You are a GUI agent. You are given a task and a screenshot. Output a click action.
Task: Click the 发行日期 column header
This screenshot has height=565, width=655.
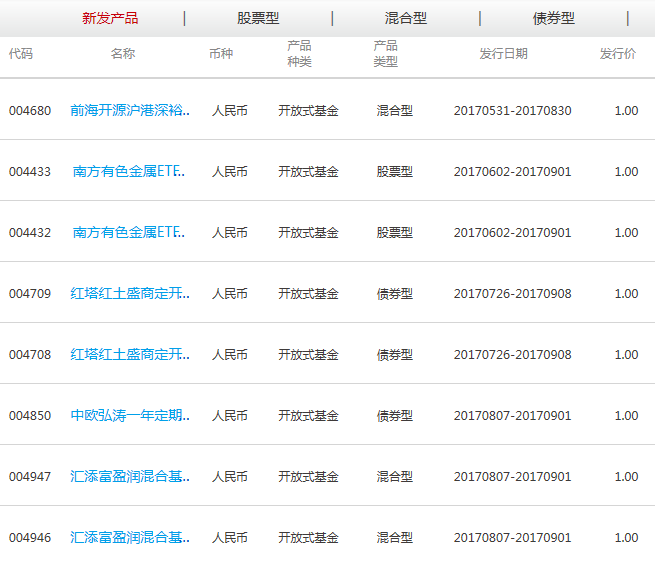503,53
